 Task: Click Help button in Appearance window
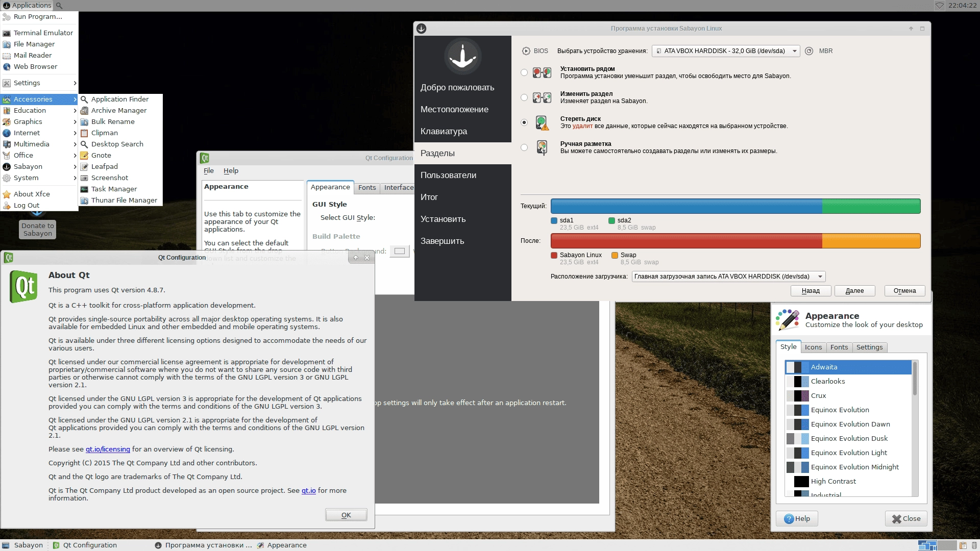[x=797, y=519]
